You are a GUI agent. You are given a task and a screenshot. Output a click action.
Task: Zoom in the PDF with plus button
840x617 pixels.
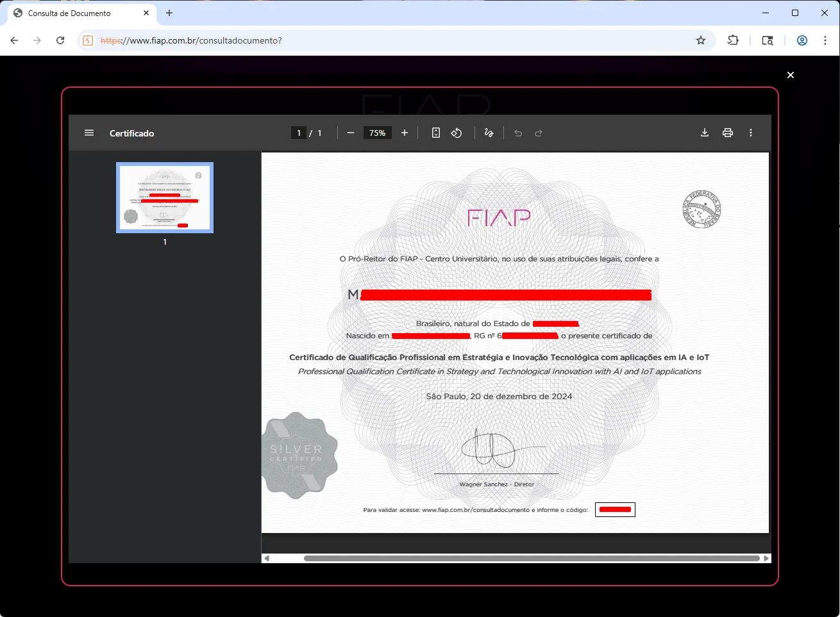pos(405,133)
